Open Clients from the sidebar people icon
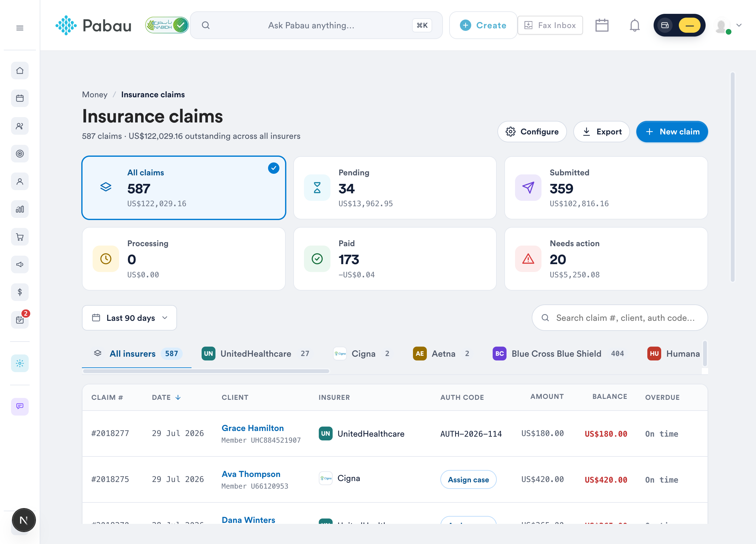756x544 pixels. 20,126
